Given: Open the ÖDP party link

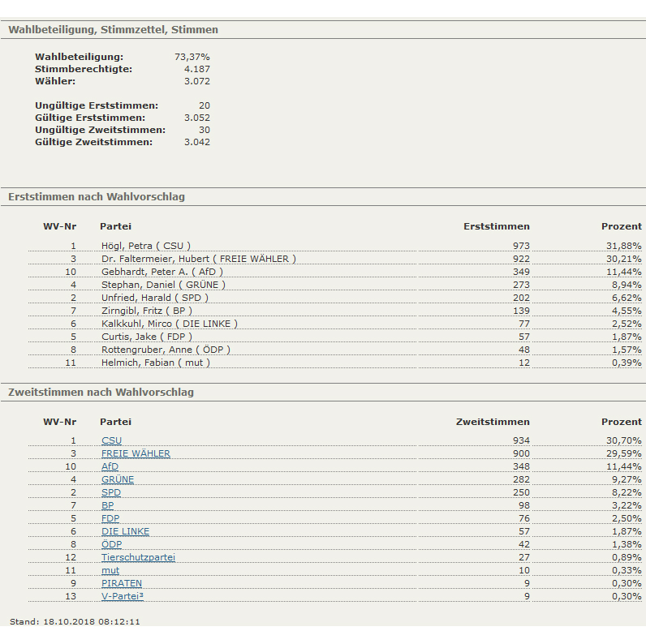Looking at the screenshot, I should point(112,544).
